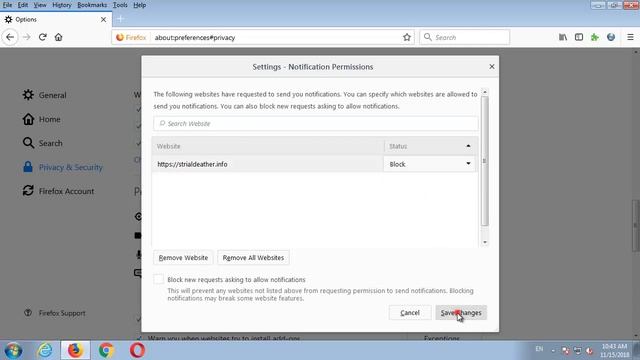The width and height of the screenshot is (640, 360).
Task: Sort by the Website column header
Action: point(268,146)
